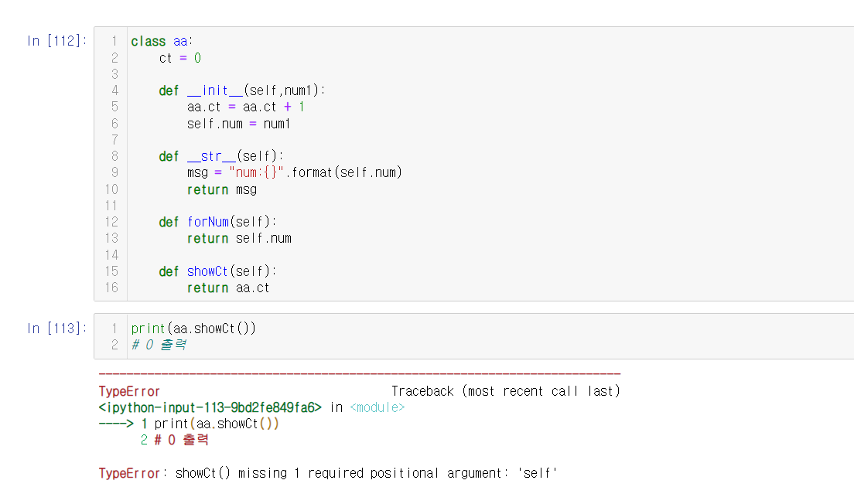
Task: Click line number 10 in cell 112
Action: pyautogui.click(x=111, y=189)
